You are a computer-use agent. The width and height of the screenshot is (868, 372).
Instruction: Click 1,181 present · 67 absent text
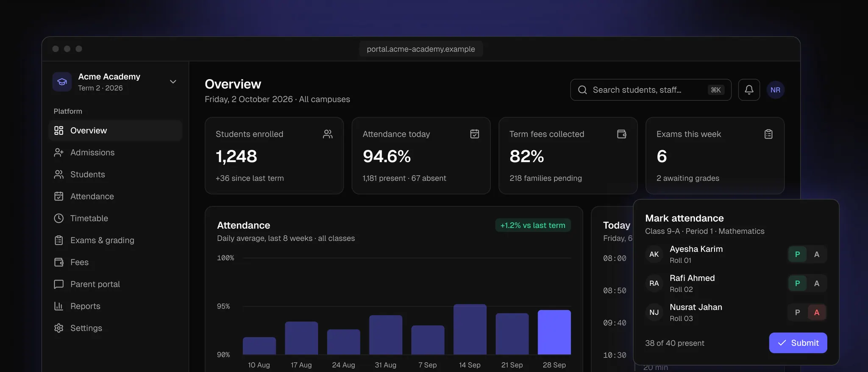click(x=404, y=178)
